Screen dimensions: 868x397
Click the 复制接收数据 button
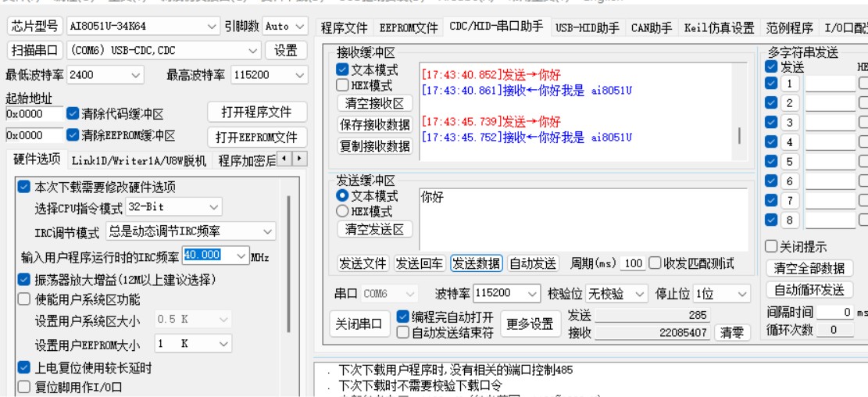pyautogui.click(x=375, y=146)
